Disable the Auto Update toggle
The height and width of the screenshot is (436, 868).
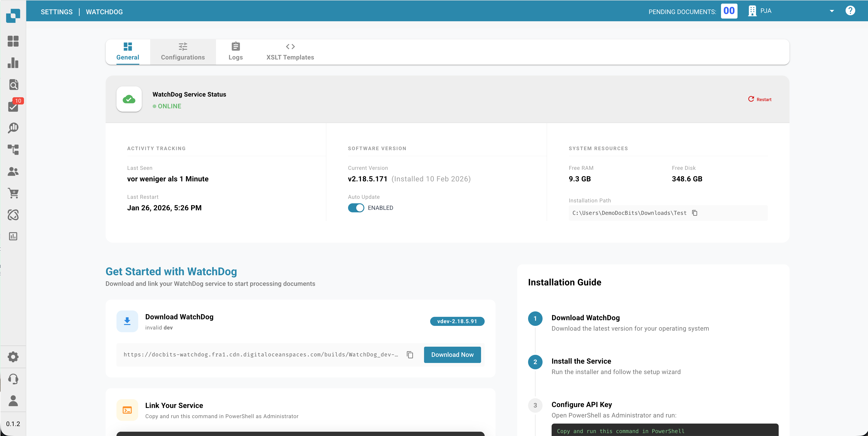coord(356,208)
